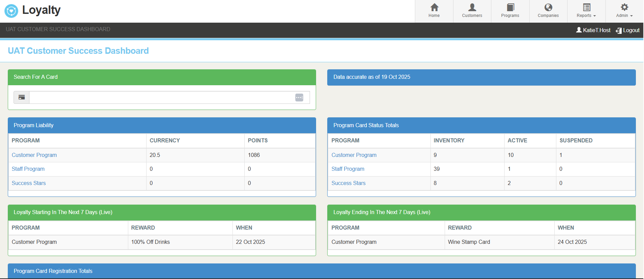Open Customer Program in Program Liability
644x279 pixels.
[x=34, y=155]
